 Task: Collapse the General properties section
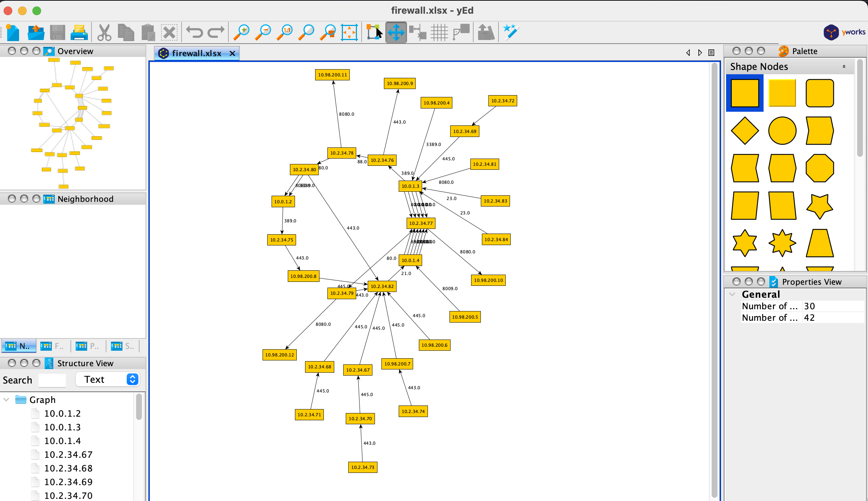click(x=732, y=294)
